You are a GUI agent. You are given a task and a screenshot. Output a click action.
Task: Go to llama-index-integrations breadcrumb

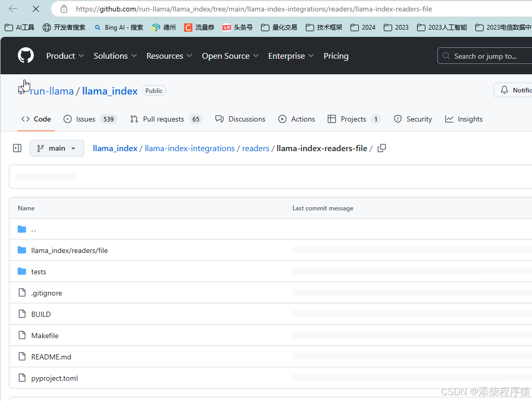click(x=190, y=149)
